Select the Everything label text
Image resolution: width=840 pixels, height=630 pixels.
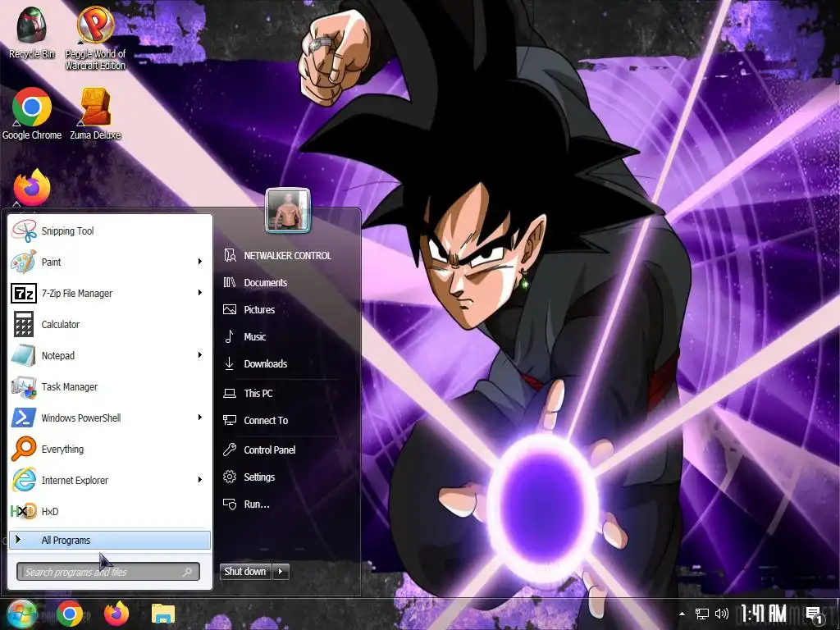[62, 449]
